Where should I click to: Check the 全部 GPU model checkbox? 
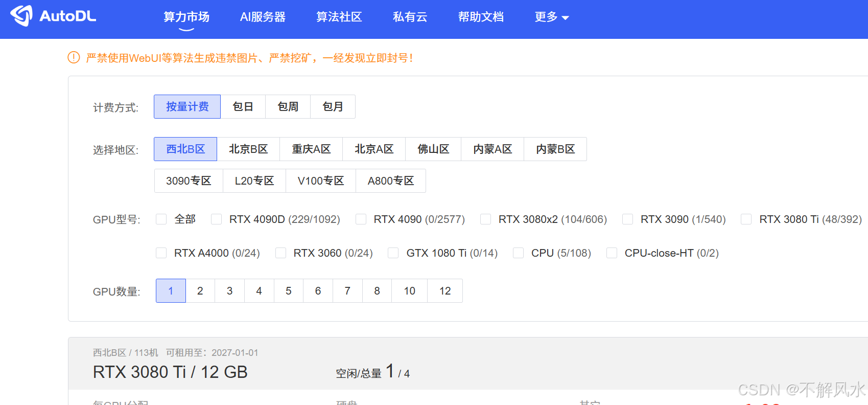click(x=161, y=219)
